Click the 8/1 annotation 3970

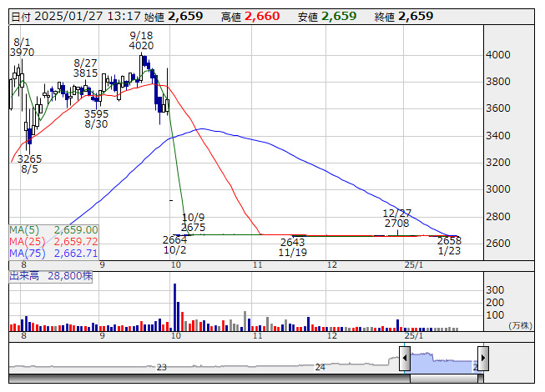pyautogui.click(x=22, y=53)
